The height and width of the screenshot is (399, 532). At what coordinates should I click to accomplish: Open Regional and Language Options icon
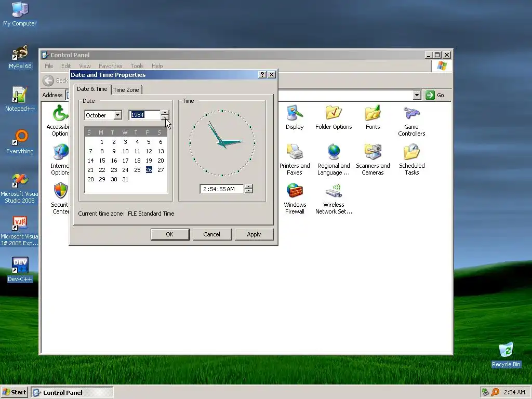(334, 159)
